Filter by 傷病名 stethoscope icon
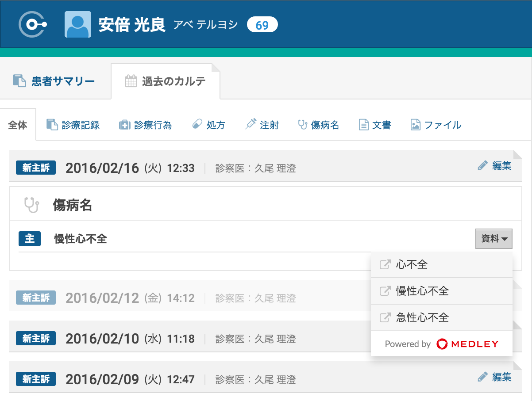Image resolution: width=532 pixels, height=401 pixels. point(303,125)
